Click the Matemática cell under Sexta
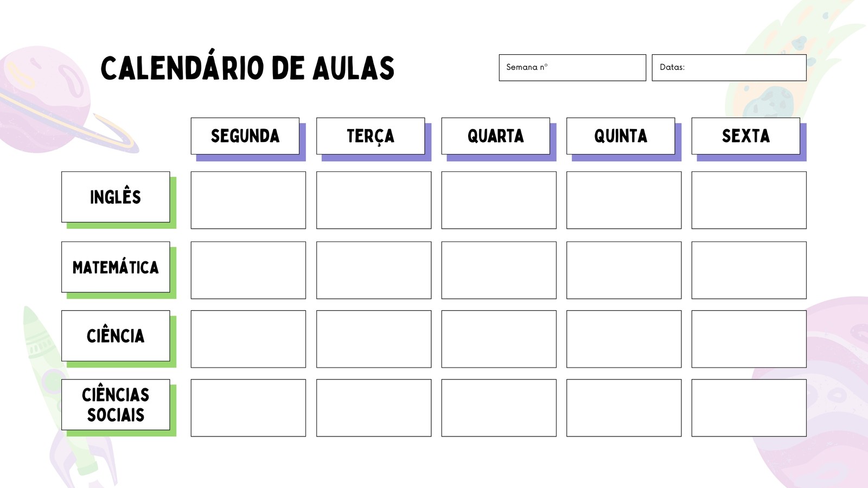 pyautogui.click(x=749, y=270)
